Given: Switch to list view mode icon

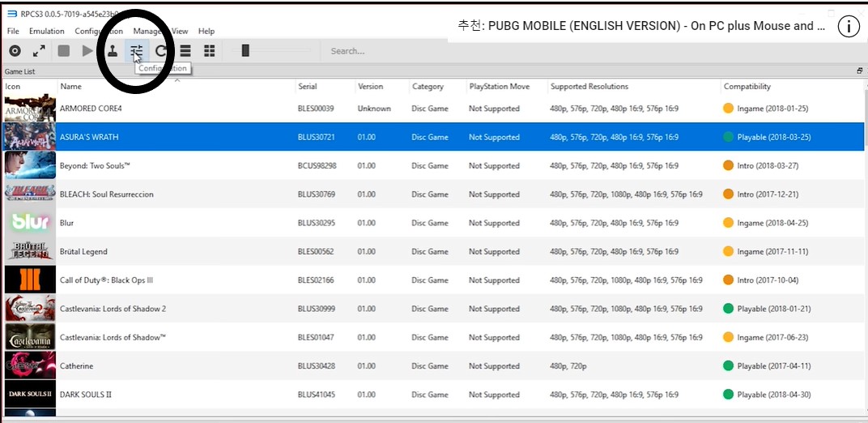Looking at the screenshot, I should [185, 51].
